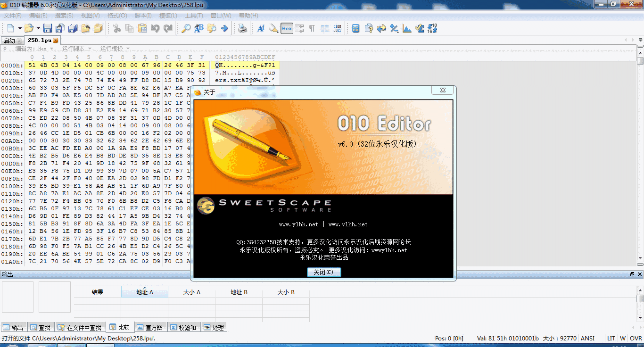This screenshot has width=644, height=347.
Task: Toggle the Hex edit mode button
Action: (x=287, y=28)
